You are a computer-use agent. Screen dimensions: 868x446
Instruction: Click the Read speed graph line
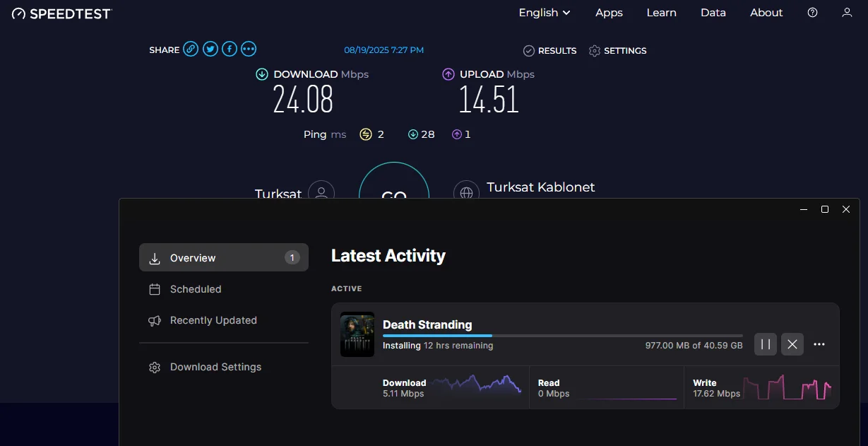pos(627,399)
